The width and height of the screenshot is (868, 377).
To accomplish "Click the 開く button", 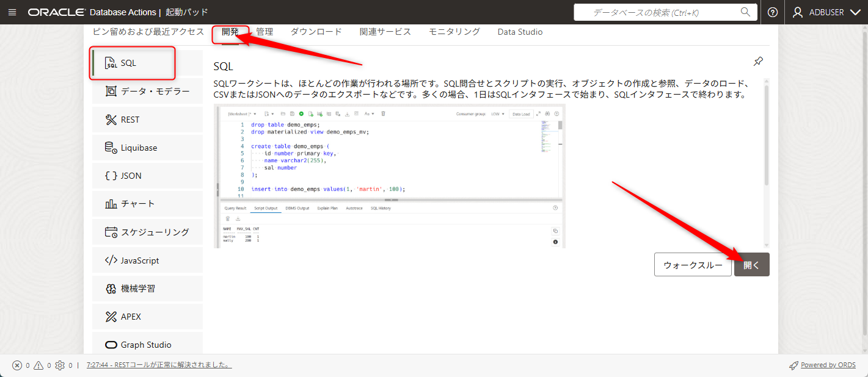I will pyautogui.click(x=751, y=265).
